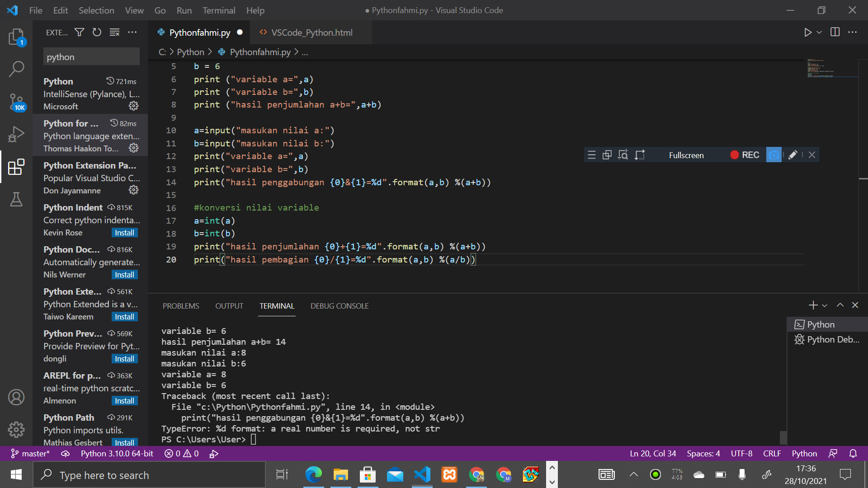The image size is (868, 488).
Task: Switch to the DEBUG CONSOLE tab
Action: coord(340,306)
